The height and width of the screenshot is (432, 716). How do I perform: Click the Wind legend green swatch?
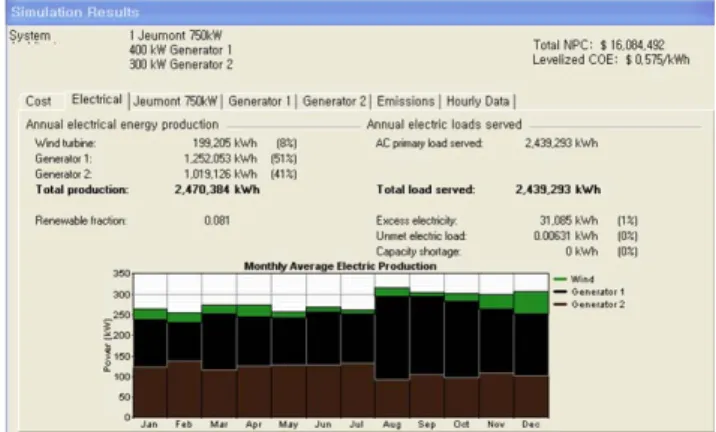tap(560, 279)
